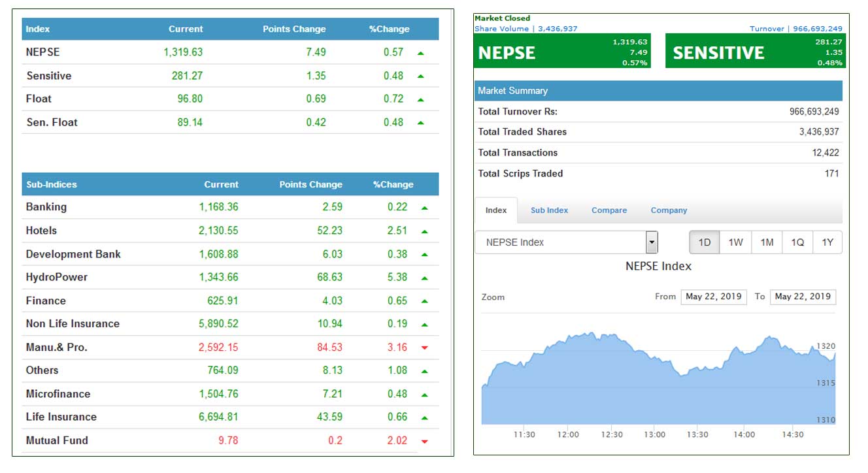
Task: Open the Compare tab
Action: [x=609, y=210]
